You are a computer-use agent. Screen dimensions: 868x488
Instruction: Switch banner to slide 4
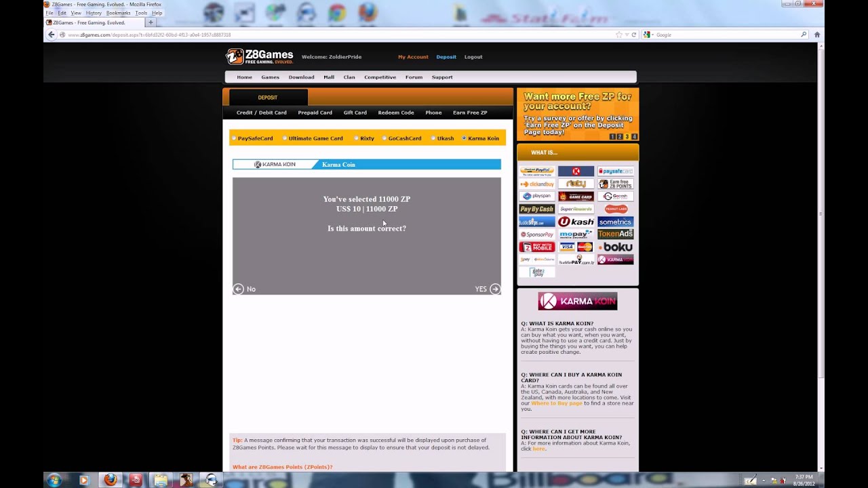pos(635,137)
